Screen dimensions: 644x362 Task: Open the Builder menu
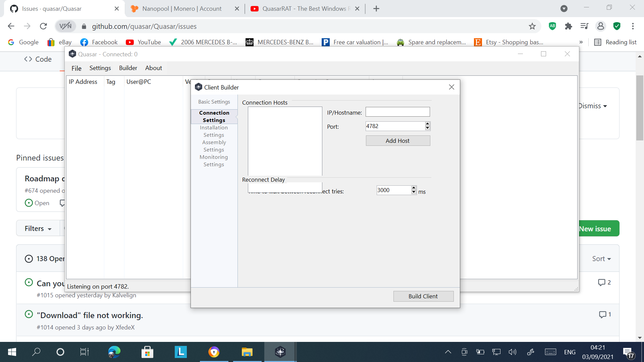(128, 68)
